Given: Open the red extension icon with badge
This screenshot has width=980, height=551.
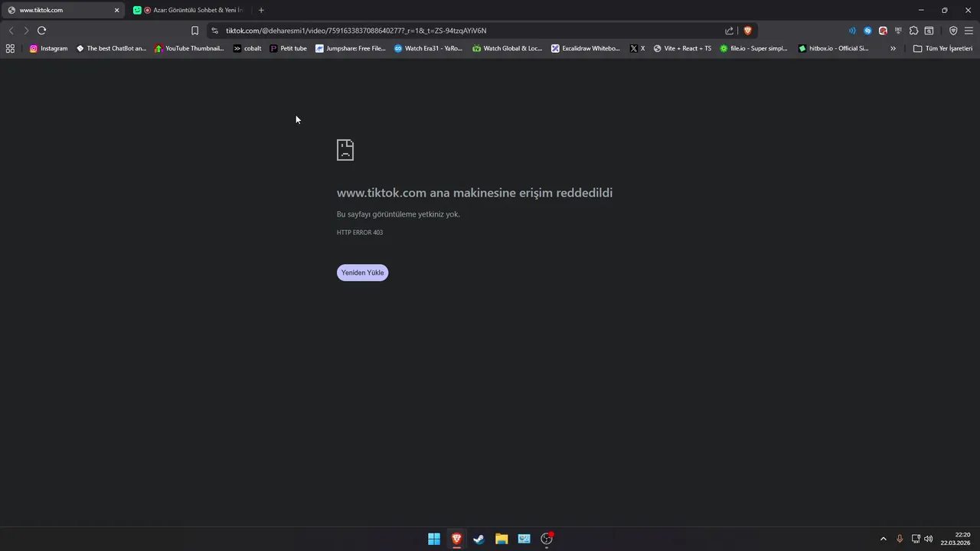Looking at the screenshot, I should click(883, 31).
